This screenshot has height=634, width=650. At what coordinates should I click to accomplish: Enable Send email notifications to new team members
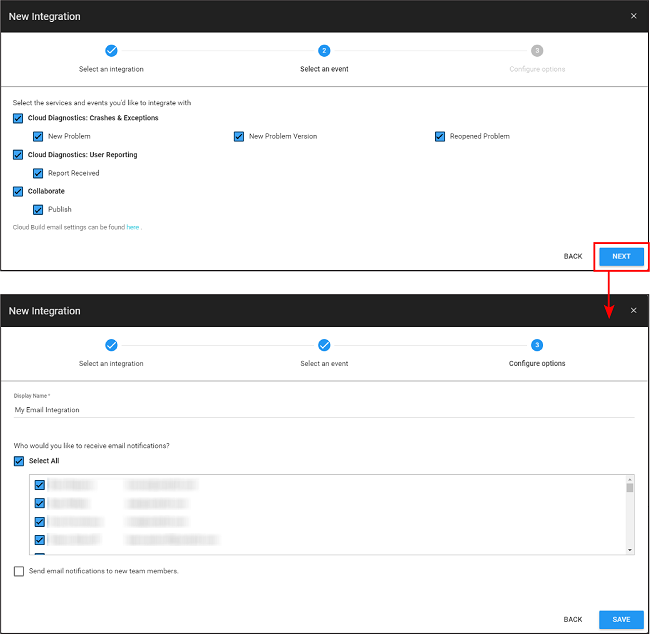tap(19, 571)
